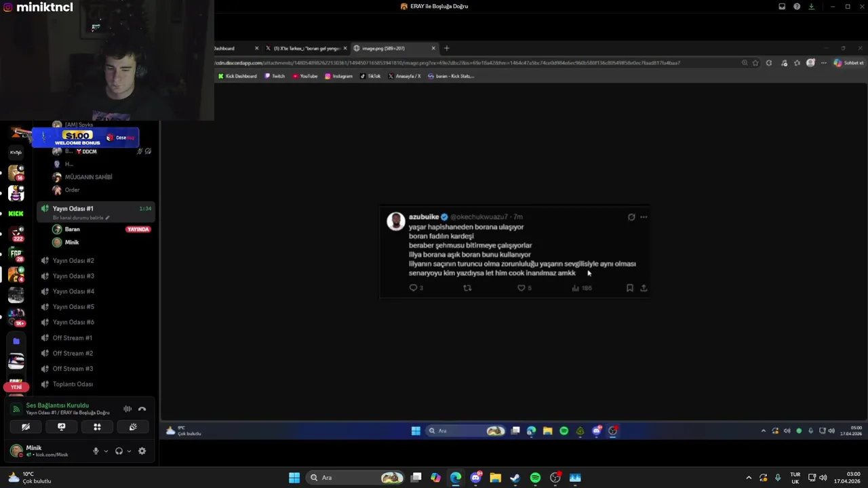Open File Explorer on bottom taskbar

coord(496,478)
